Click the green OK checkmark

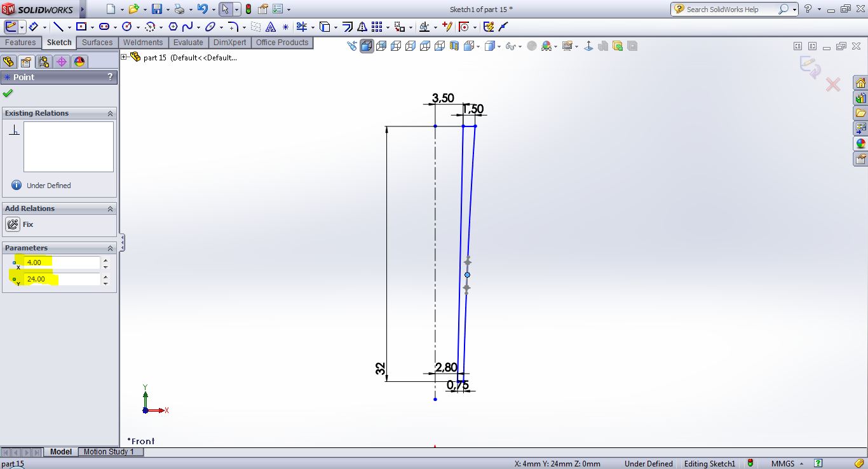point(8,93)
